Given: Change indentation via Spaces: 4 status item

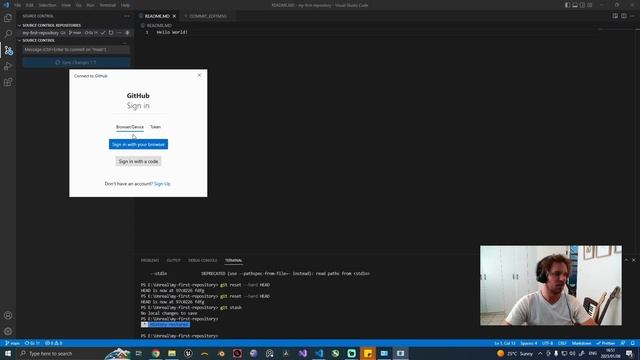Looking at the screenshot, I should click(529, 343).
